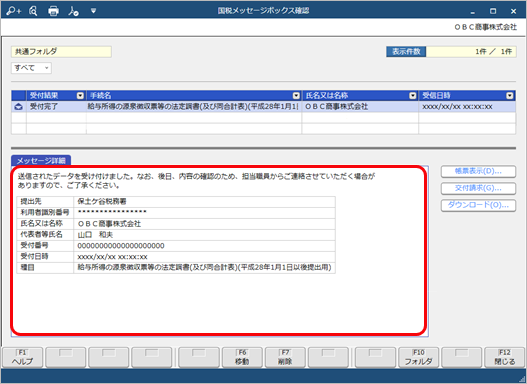Click the 交付請求(G)... button
This screenshot has width=527, height=384.
[x=478, y=188]
